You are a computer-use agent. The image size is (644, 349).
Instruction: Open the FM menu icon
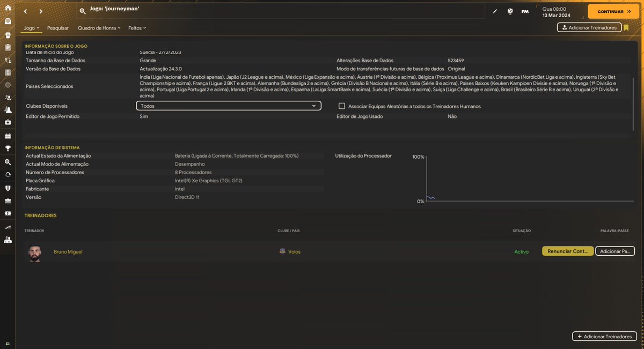click(525, 11)
